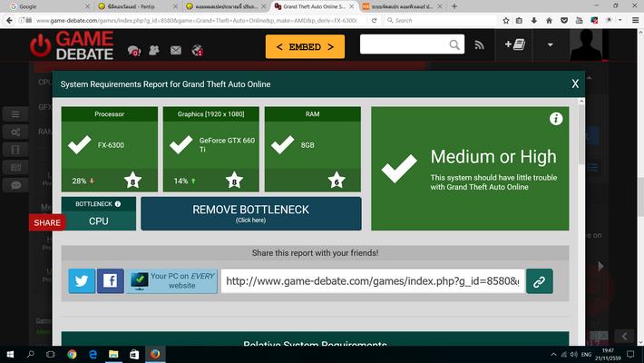Viewport: 644px width, 363px height.
Task: Open the chat notifications icon in header
Action: [134, 51]
